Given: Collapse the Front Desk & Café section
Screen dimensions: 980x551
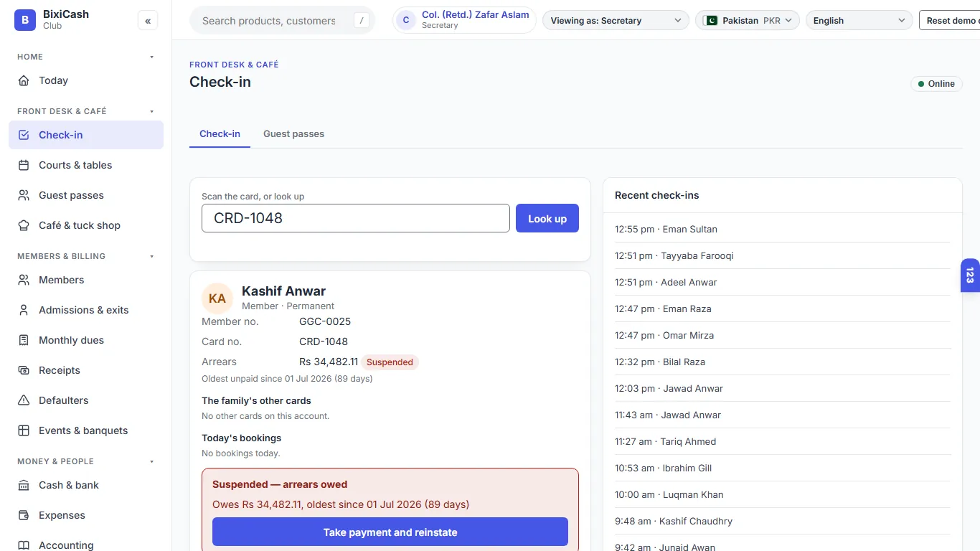Looking at the screenshot, I should pos(151,111).
